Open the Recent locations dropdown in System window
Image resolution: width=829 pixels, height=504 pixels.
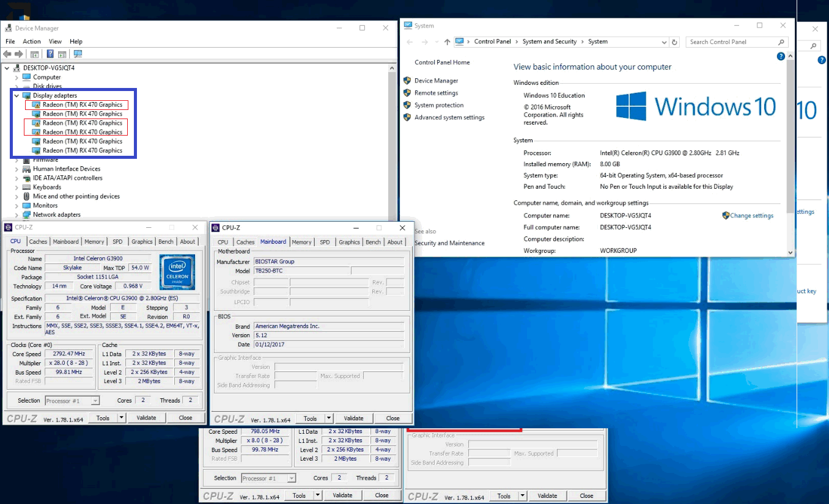437,42
